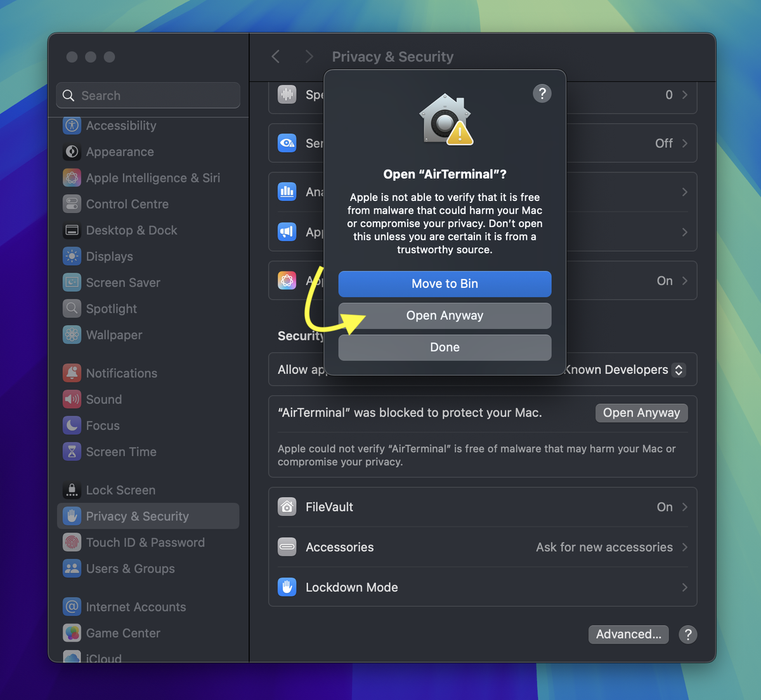Open Accessibility settings via its sidebar icon
This screenshot has height=700, width=761.
pyautogui.click(x=72, y=126)
